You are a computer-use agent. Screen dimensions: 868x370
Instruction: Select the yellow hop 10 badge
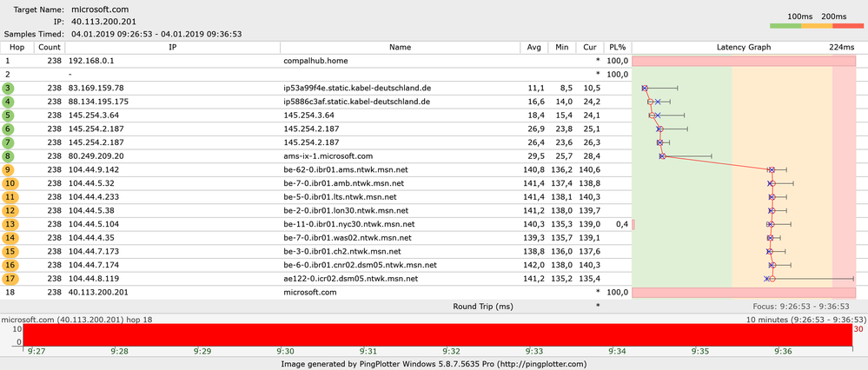10,183
